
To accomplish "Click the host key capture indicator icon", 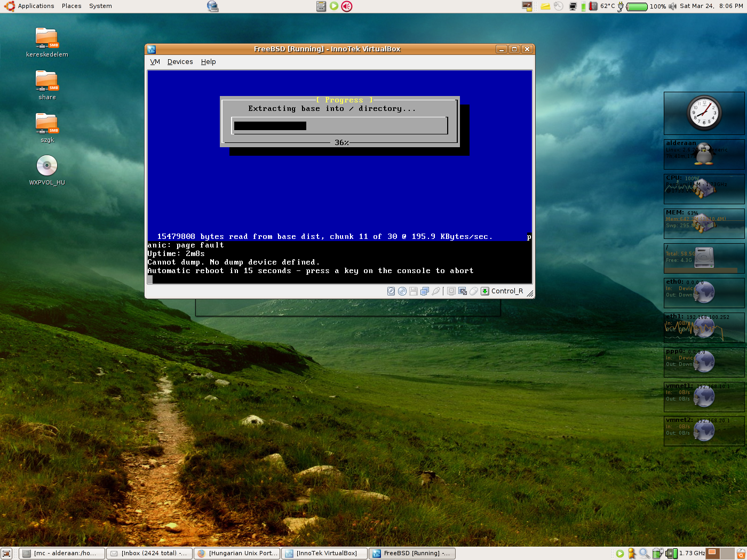I will [485, 291].
